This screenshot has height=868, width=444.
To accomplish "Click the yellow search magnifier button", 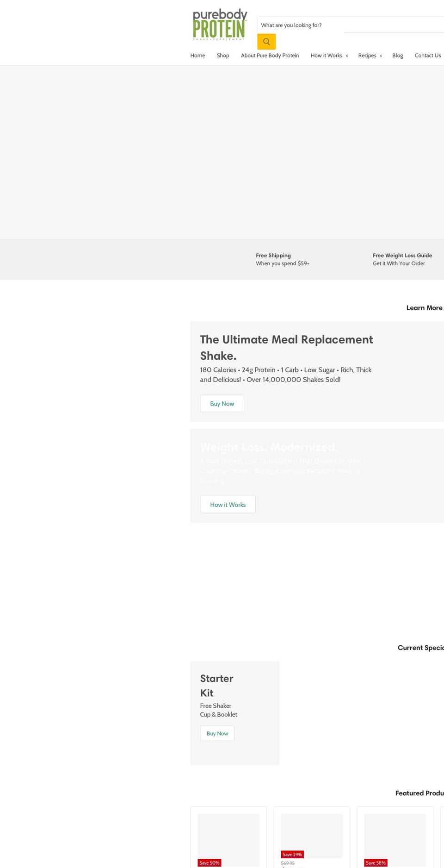I will tap(266, 42).
